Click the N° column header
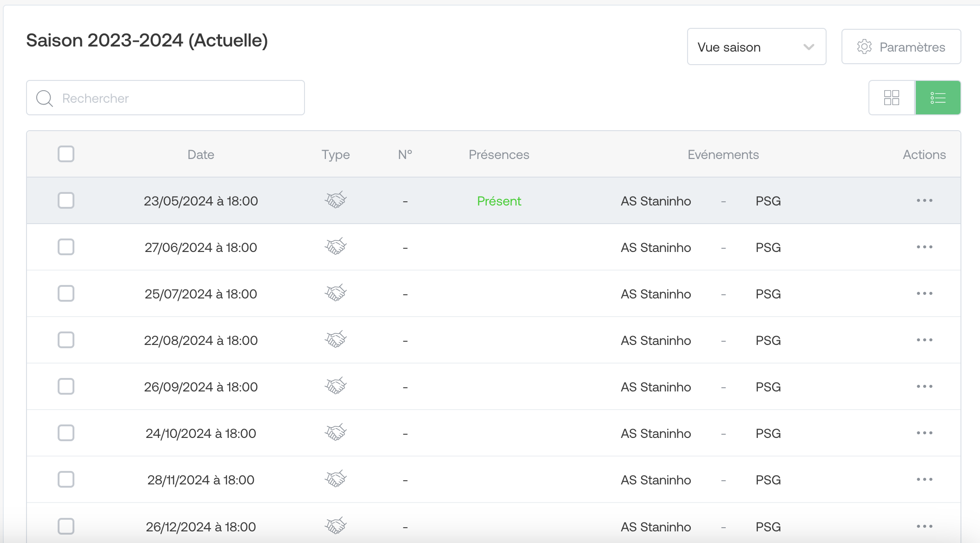980x543 pixels. [x=405, y=154]
